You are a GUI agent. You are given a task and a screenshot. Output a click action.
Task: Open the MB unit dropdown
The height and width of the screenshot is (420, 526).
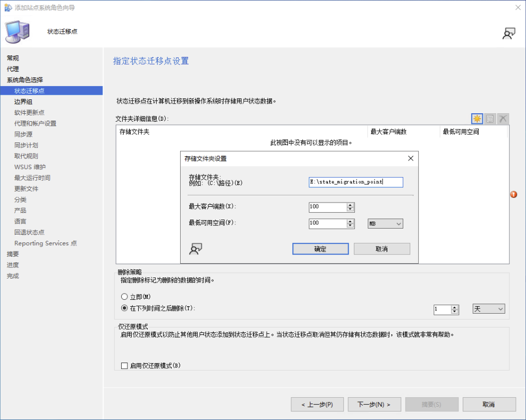pyautogui.click(x=385, y=224)
